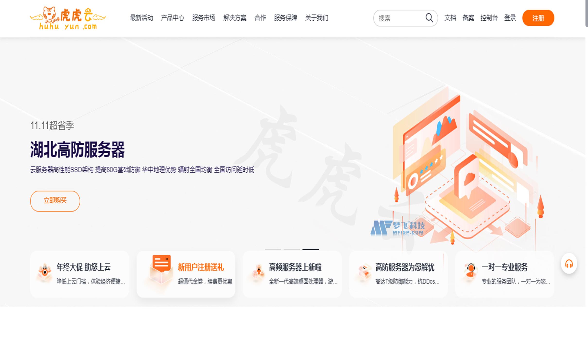This screenshot has height=364, width=588.
Task: Click into the 搜索 input field
Action: [x=398, y=18]
